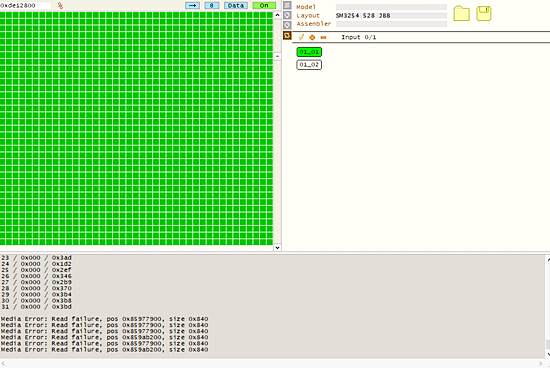The image size is (550, 368).
Task: Click the 0xde12800 address field
Action: point(25,5)
